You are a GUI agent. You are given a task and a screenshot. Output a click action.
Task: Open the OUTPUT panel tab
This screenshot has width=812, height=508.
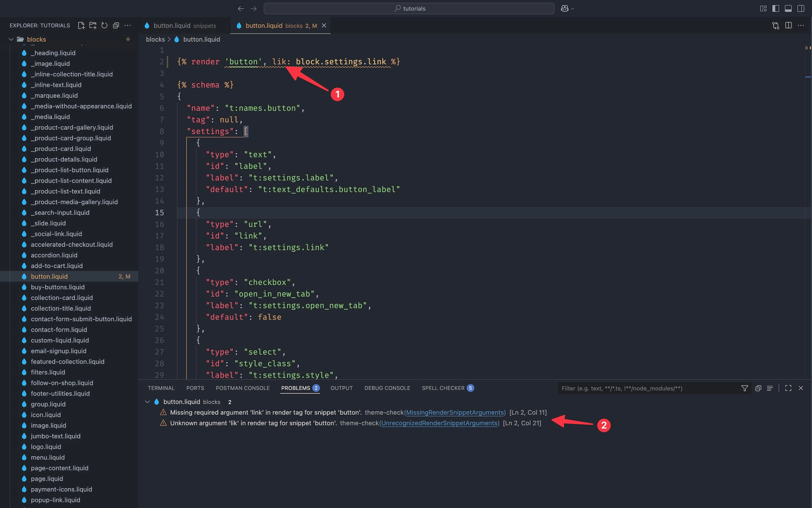[x=342, y=388]
